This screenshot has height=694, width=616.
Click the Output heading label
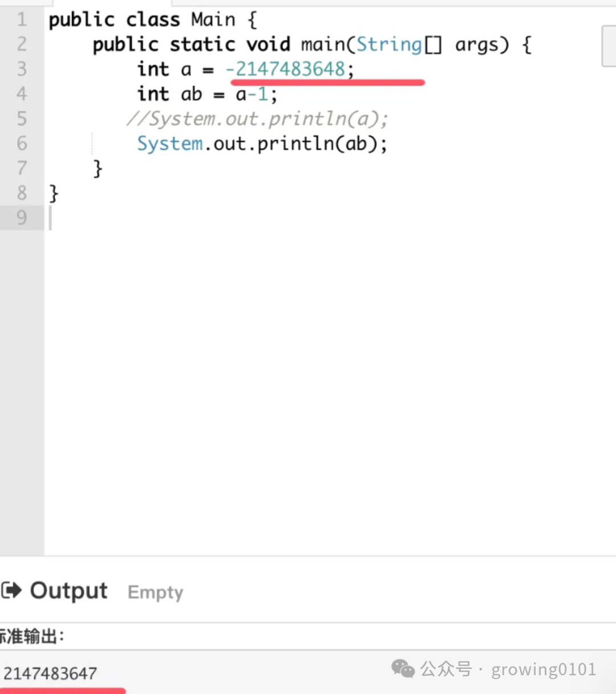coord(68,591)
